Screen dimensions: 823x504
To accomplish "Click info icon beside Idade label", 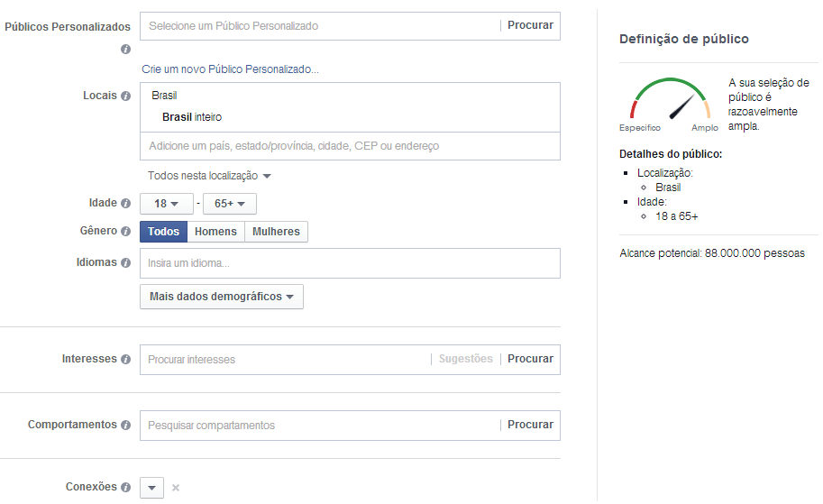I will click(x=126, y=204).
